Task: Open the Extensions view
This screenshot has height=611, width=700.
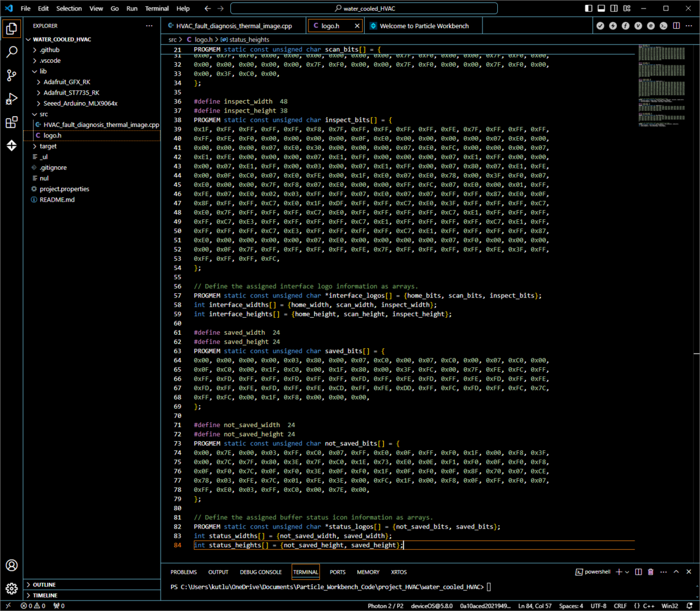Action: (12, 123)
